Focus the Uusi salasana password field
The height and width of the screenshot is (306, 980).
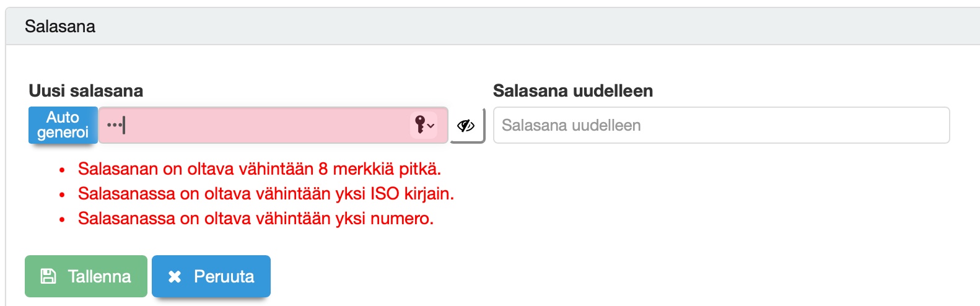(x=260, y=125)
